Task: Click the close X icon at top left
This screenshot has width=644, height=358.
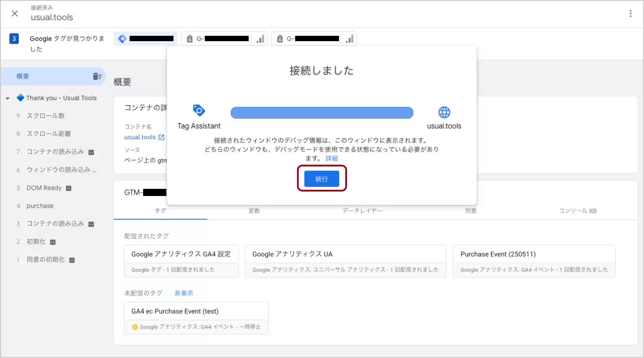Action: pyautogui.click(x=15, y=13)
